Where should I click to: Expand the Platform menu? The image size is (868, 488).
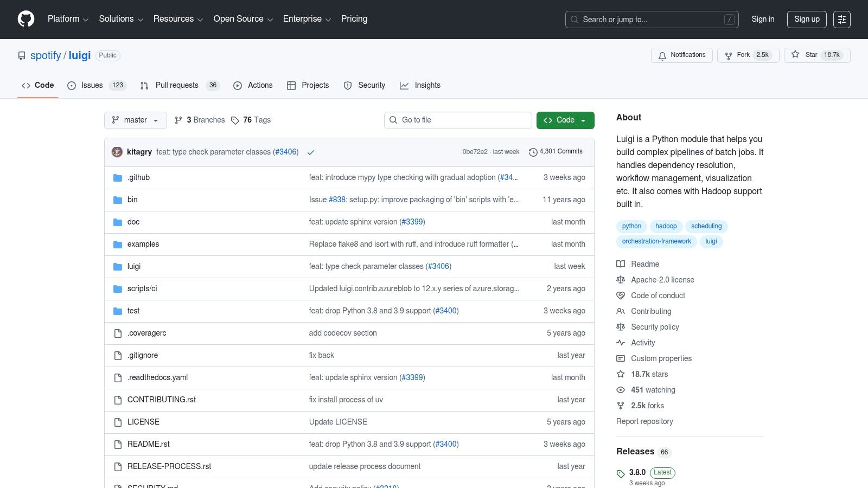[x=68, y=19]
